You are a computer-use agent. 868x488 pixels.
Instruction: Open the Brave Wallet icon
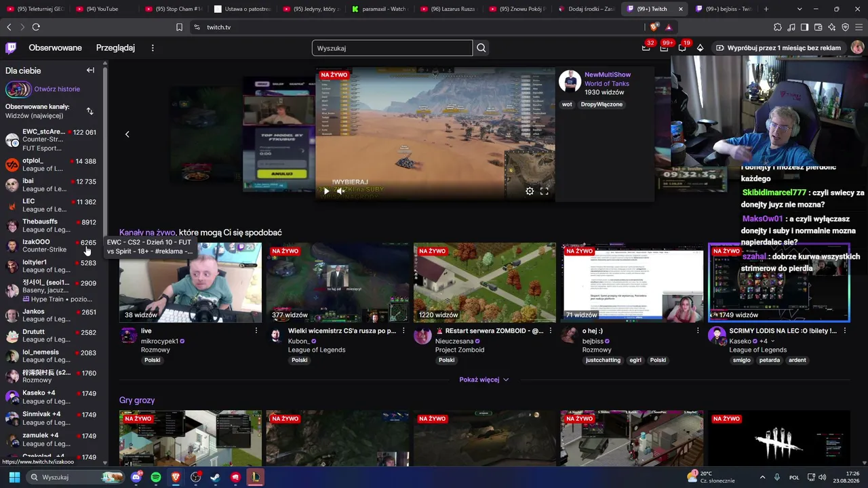click(x=818, y=27)
